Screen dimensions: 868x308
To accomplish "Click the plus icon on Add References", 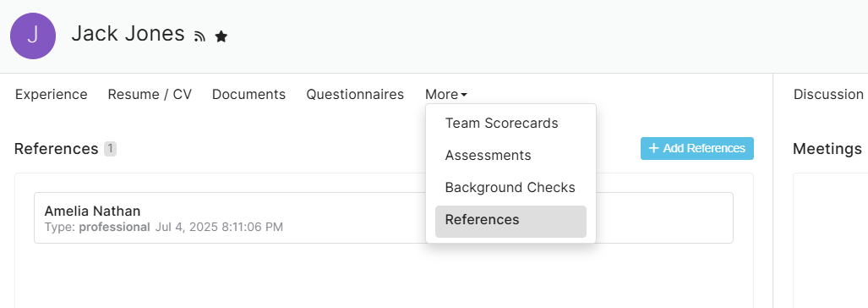I will coord(653,148).
